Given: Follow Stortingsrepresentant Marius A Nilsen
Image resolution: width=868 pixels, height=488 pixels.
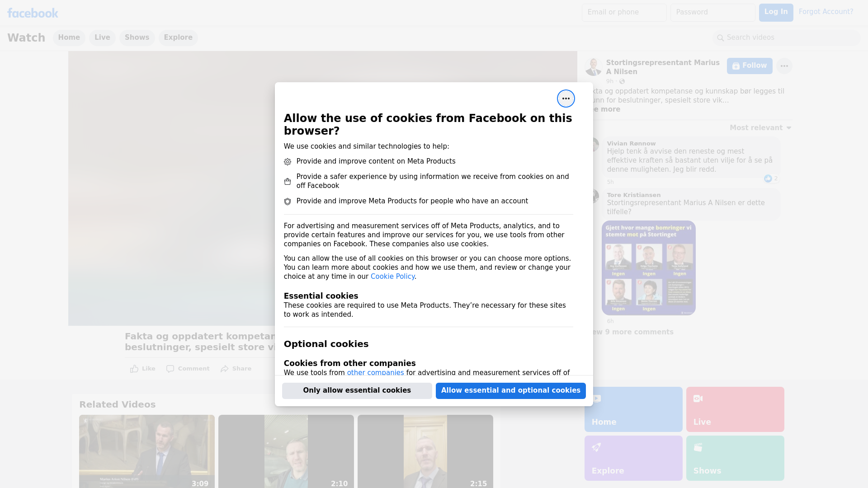Looking at the screenshot, I should tap(750, 66).
